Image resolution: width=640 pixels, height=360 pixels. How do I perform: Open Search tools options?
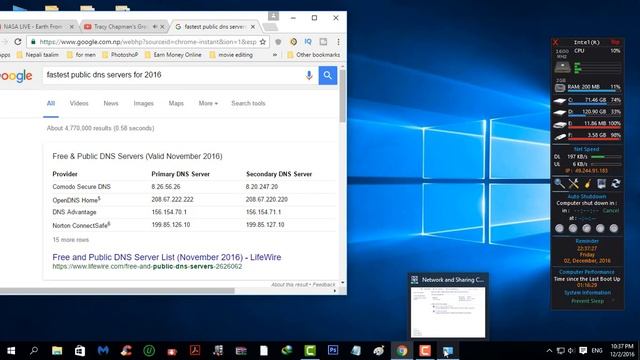click(248, 103)
